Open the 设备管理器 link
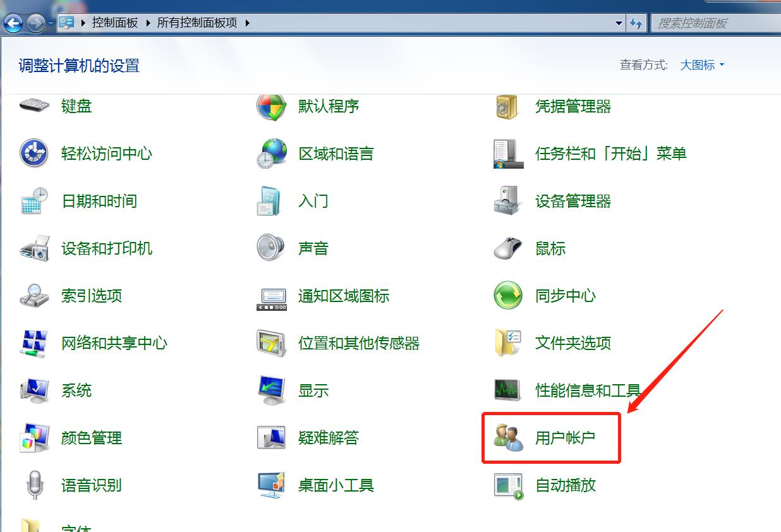 pos(573,201)
